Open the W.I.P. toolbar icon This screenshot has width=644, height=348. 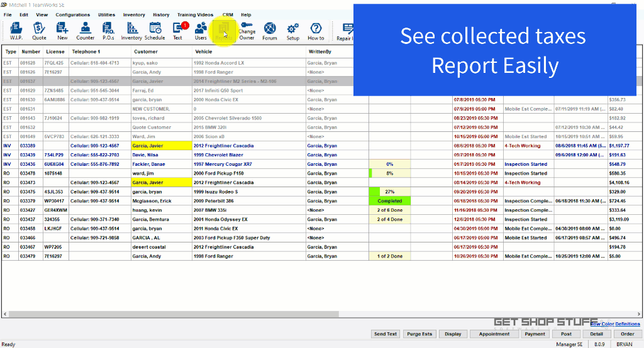click(x=16, y=30)
